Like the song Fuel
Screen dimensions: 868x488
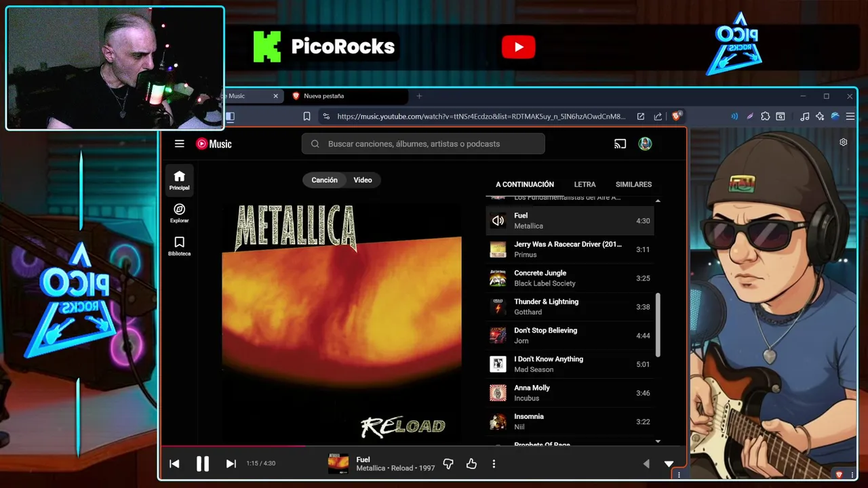471,464
